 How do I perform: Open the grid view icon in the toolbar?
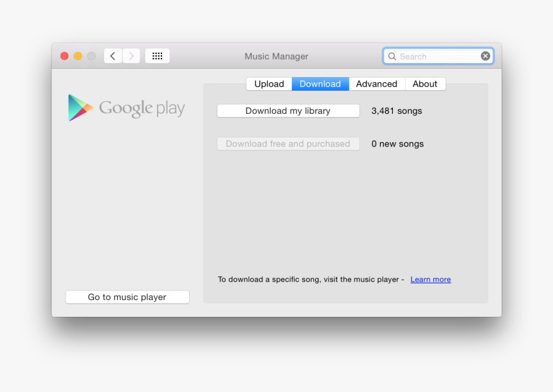pos(157,56)
